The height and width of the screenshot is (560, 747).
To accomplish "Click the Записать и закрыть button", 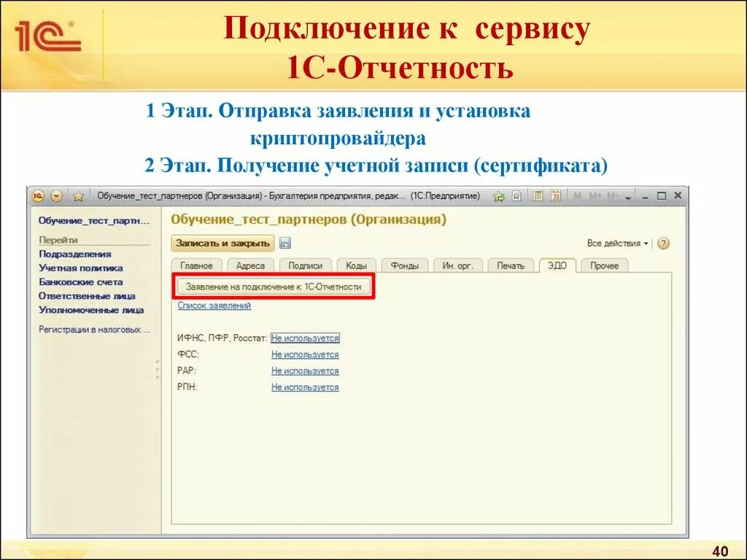I will 222,244.
